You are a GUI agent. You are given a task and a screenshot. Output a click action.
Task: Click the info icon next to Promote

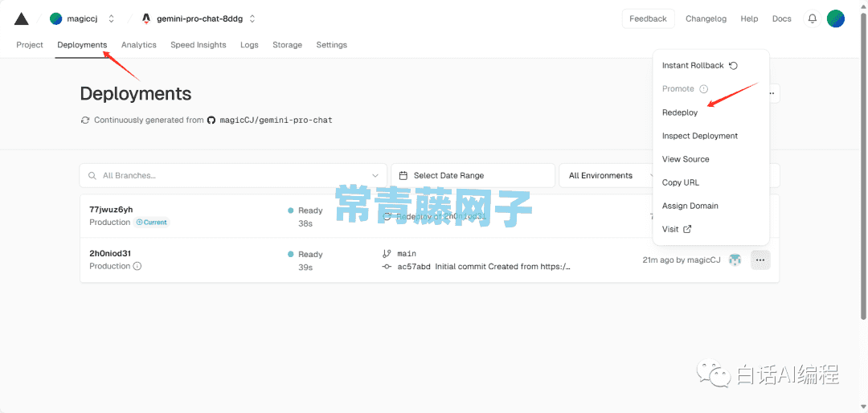click(703, 88)
